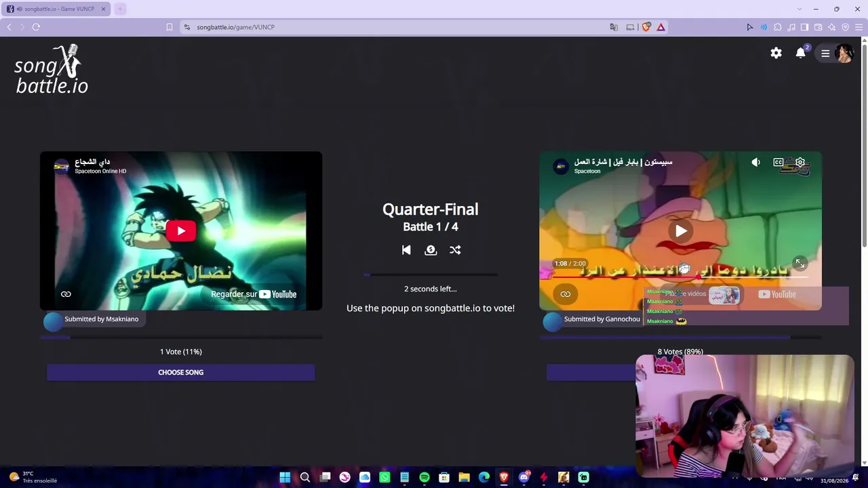This screenshot has height=488, width=868.
Task: Open the browser extensions puzzle icon
Action: click(777, 27)
